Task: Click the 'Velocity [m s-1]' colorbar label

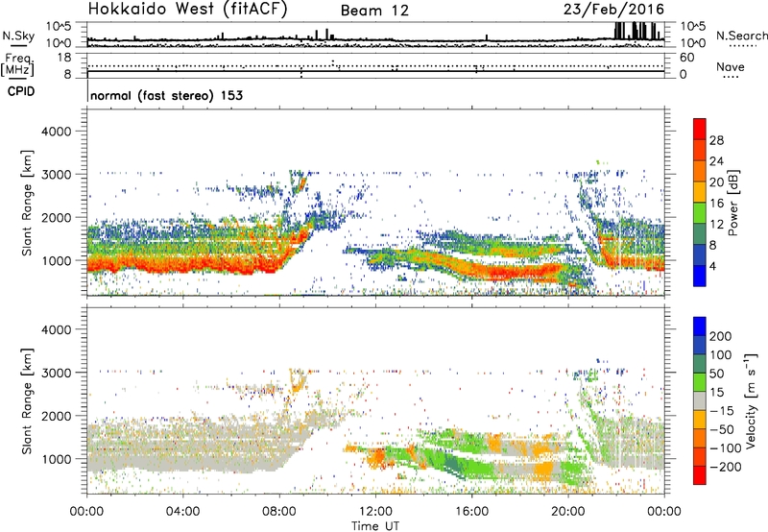Action: [x=752, y=401]
